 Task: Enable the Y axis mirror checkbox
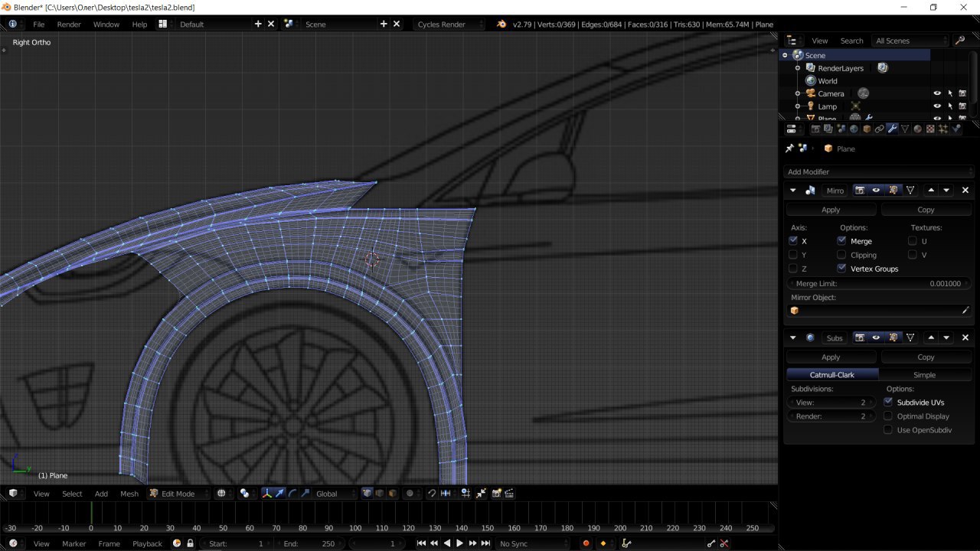coord(793,254)
